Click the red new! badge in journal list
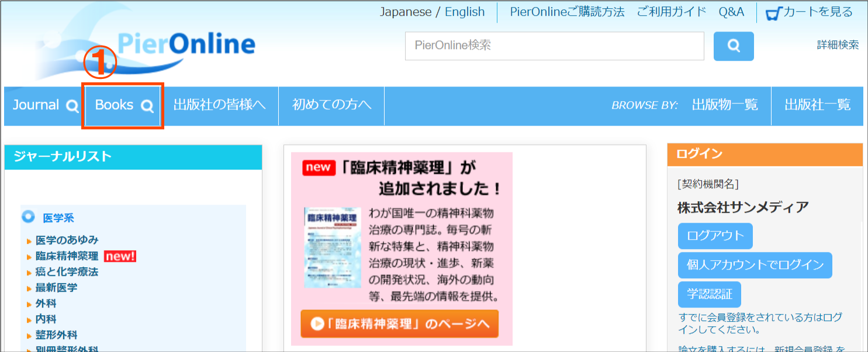 [x=120, y=256]
